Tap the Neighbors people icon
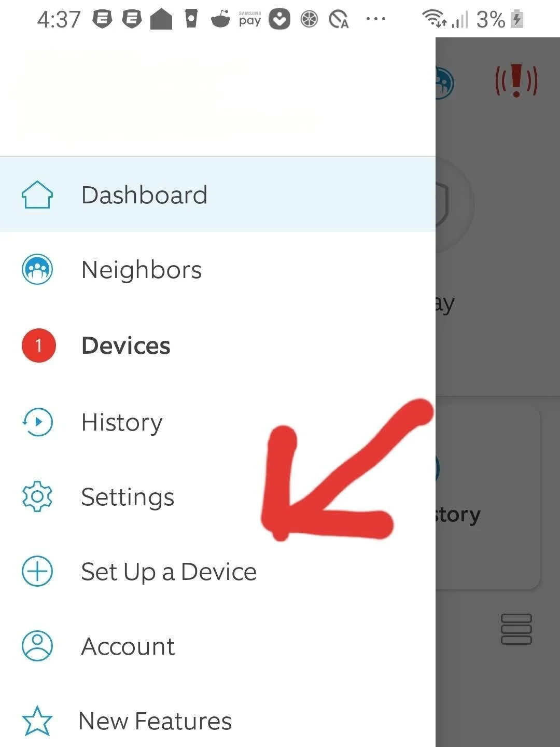Viewport: 560px width, 747px height. (37, 270)
